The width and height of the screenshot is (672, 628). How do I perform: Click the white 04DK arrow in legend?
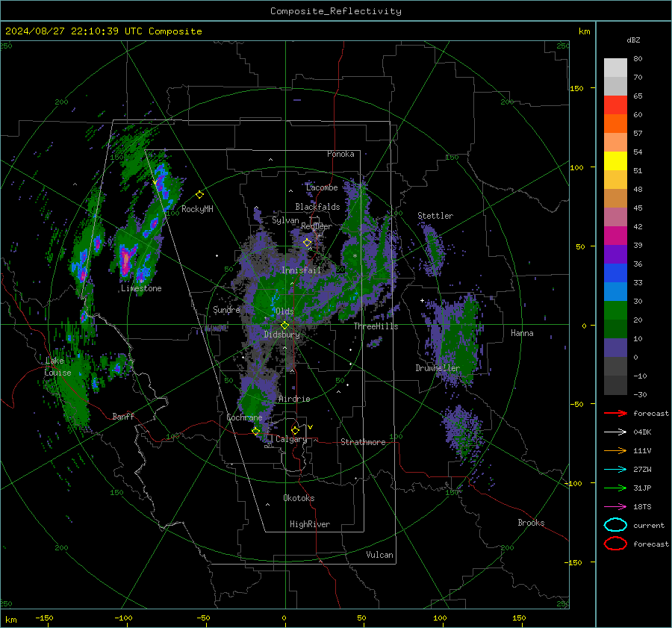615,432
